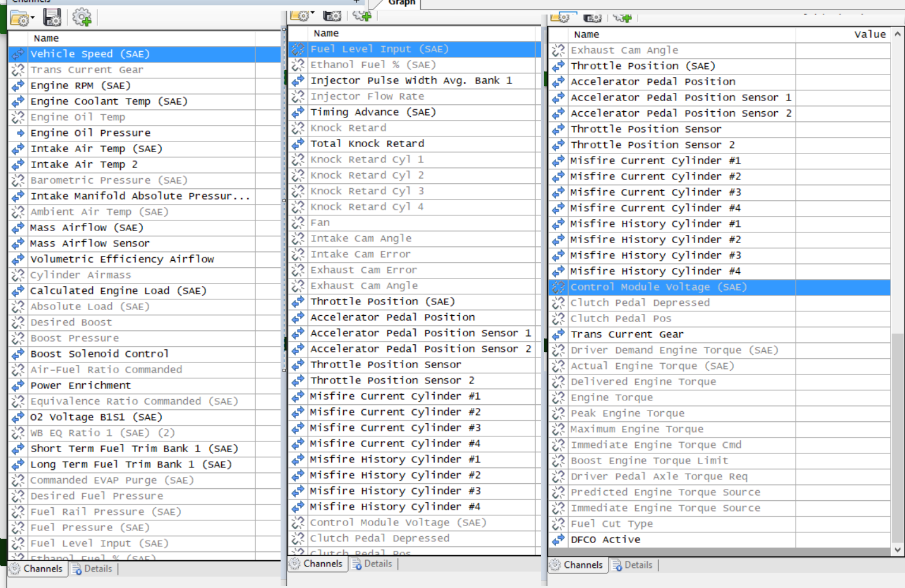
Task: Click the middle panel's open folder icon
Action: point(300,15)
